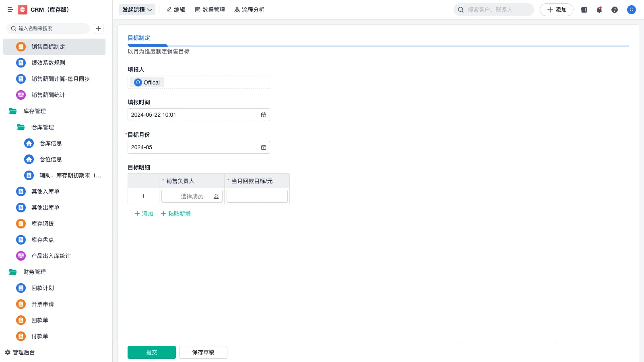
Task: Click 保存草稿 to save draft
Action: click(203, 352)
